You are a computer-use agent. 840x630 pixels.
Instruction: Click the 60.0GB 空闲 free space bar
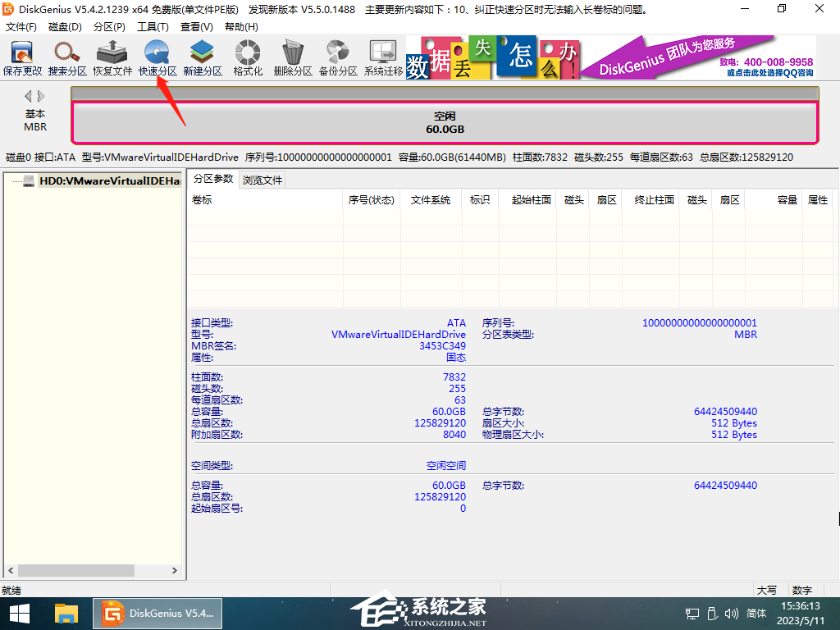click(445, 123)
